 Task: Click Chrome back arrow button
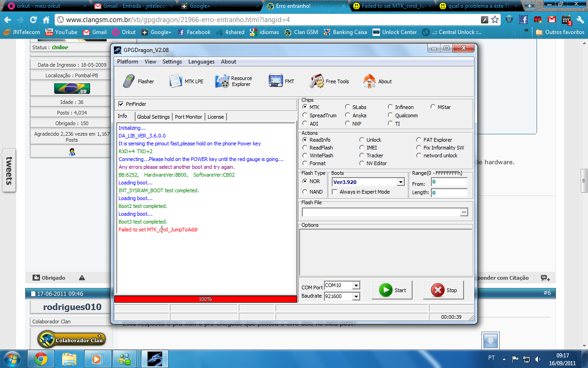click(8, 20)
